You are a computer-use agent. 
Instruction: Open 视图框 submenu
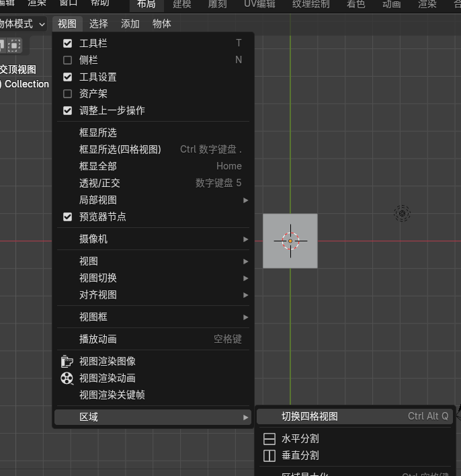pyautogui.click(x=153, y=317)
